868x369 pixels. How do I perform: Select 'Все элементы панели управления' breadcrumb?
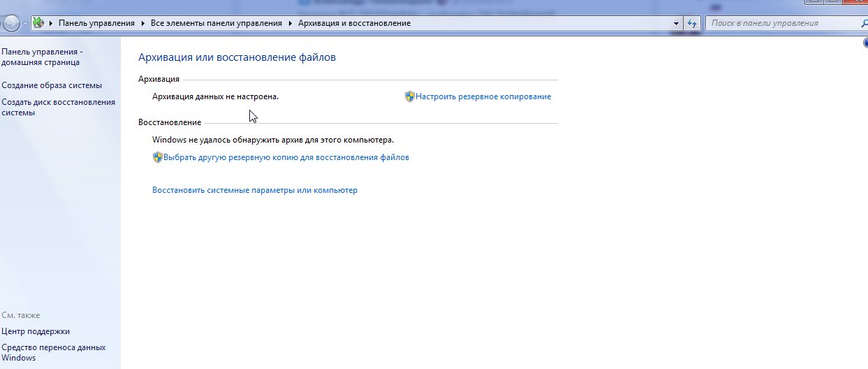216,23
